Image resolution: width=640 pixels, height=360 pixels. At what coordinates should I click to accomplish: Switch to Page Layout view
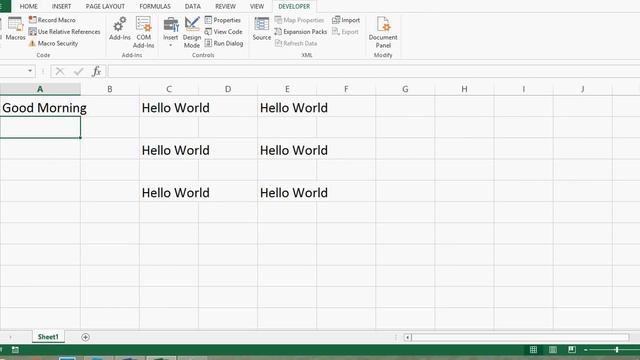click(553, 349)
